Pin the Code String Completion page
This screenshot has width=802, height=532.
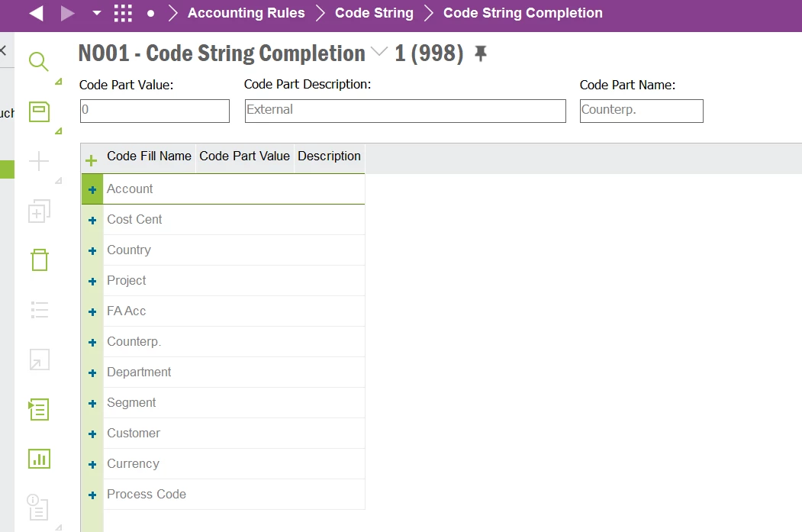click(x=480, y=53)
